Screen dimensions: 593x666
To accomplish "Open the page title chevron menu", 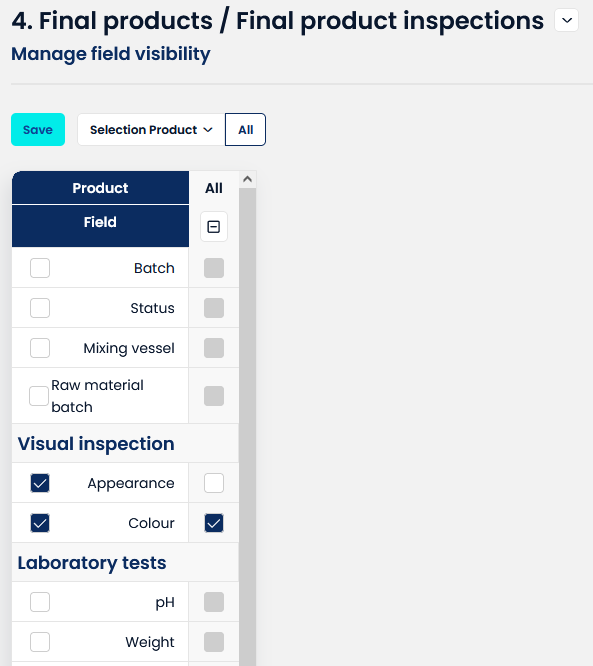I will pos(567,20).
